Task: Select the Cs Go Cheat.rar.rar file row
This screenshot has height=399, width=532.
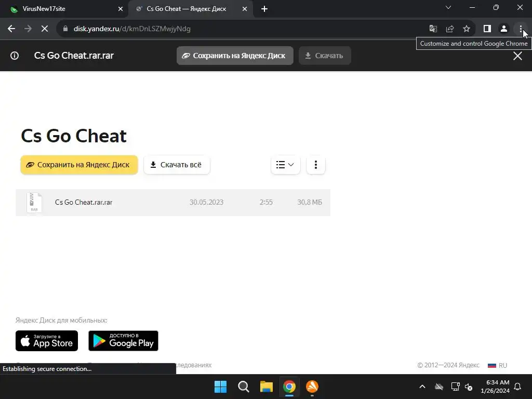Action: pyautogui.click(x=173, y=203)
